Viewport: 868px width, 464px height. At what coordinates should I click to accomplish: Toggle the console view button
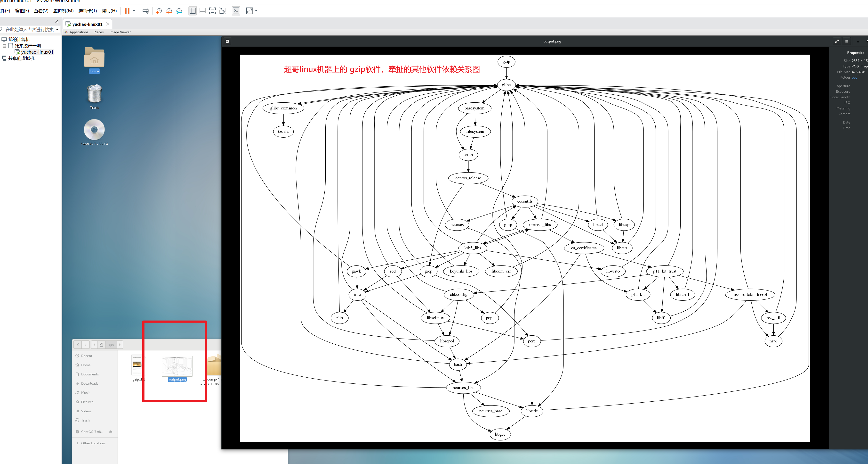[236, 11]
